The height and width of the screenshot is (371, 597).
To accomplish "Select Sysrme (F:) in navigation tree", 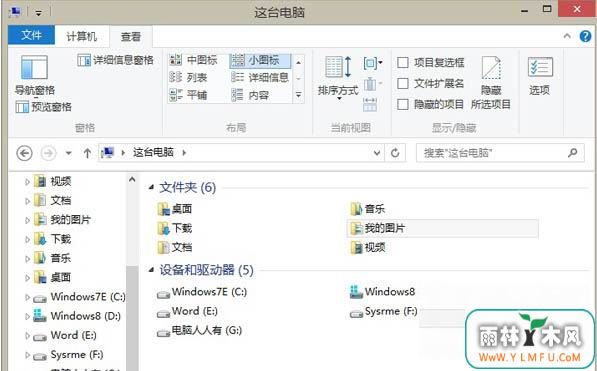I will pos(68,355).
